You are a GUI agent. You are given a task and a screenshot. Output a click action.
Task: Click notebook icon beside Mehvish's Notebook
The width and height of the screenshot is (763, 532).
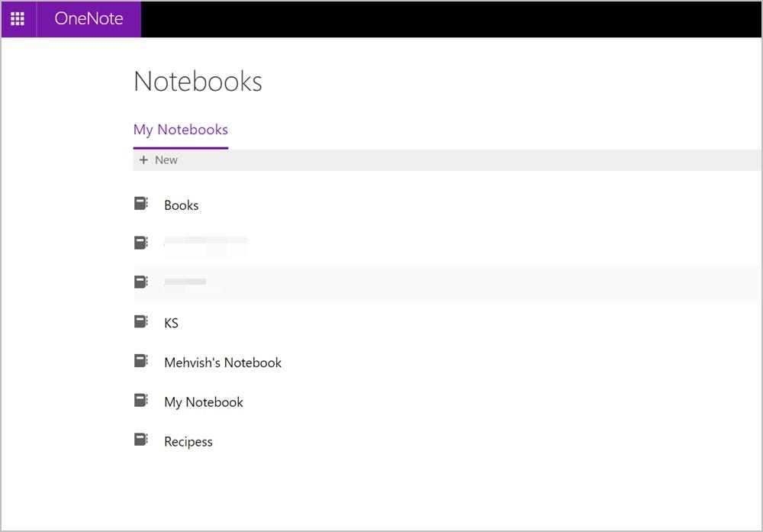141,361
